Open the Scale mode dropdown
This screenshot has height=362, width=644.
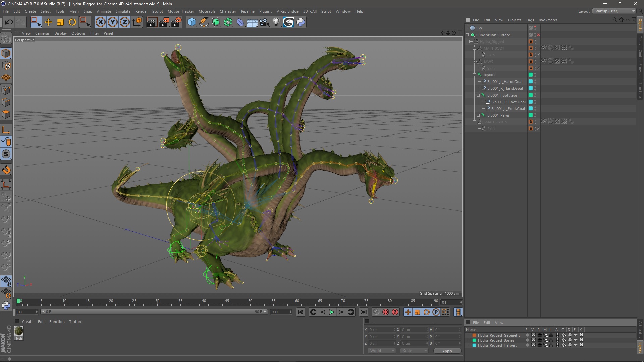[x=414, y=351]
